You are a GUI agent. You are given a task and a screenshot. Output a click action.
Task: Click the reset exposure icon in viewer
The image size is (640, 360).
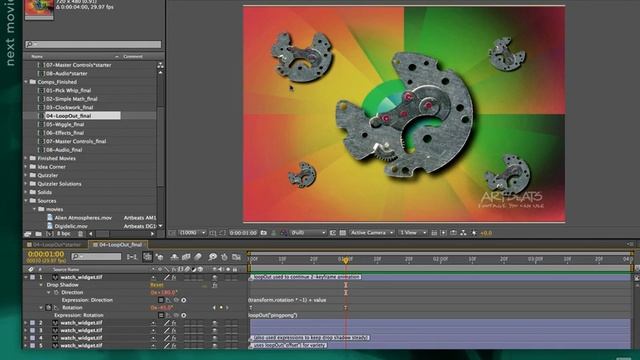474,233
